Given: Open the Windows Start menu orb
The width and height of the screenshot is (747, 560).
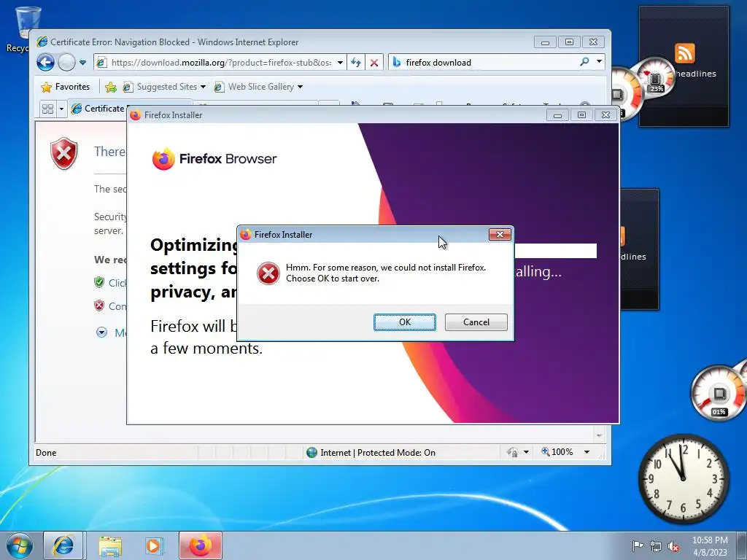Looking at the screenshot, I should click(20, 545).
